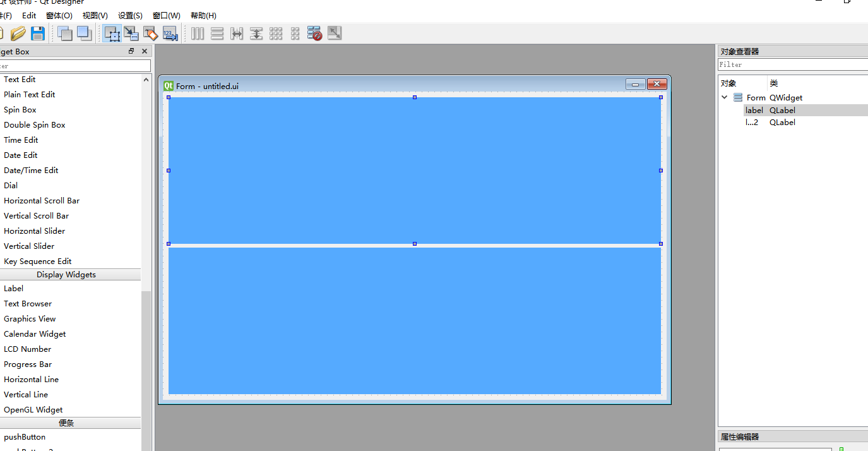Apply vertical layout from toolbar
The image size is (868, 451).
tap(217, 33)
